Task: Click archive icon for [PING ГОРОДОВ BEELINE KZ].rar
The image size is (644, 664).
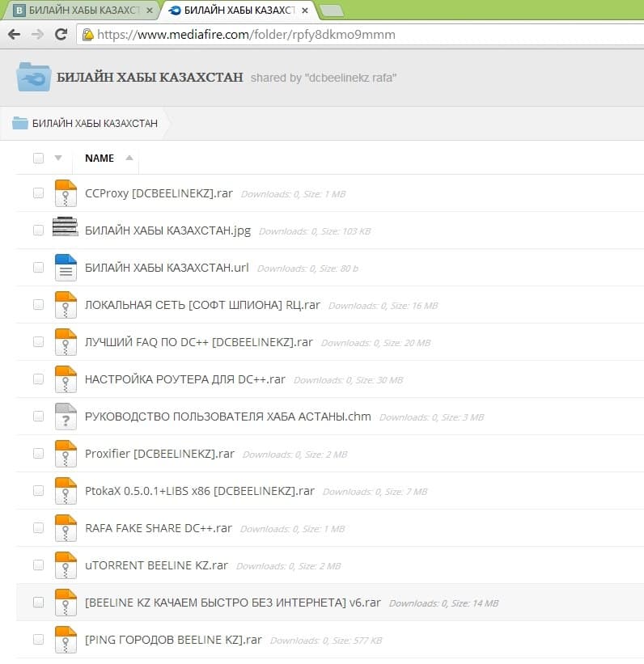Action: tap(66, 640)
